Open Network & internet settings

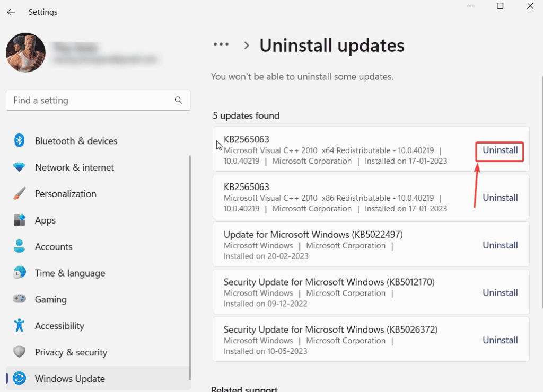tap(74, 167)
